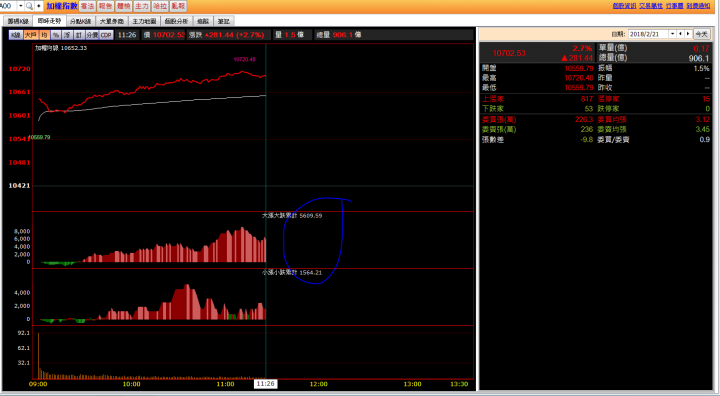Click the 10720.48 high price label on chart
The image size is (720, 396).
pos(244,59)
